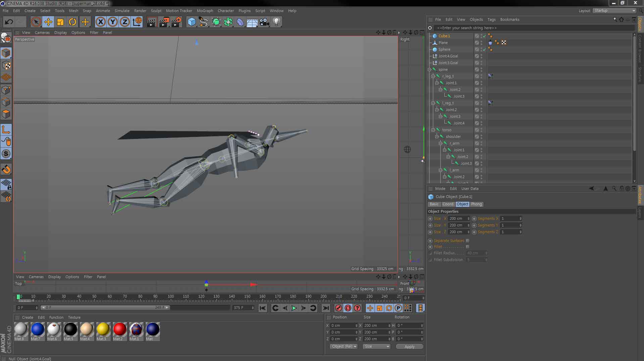The image size is (644, 361).
Task: Click Render View clapperboard icon
Action: (x=152, y=22)
